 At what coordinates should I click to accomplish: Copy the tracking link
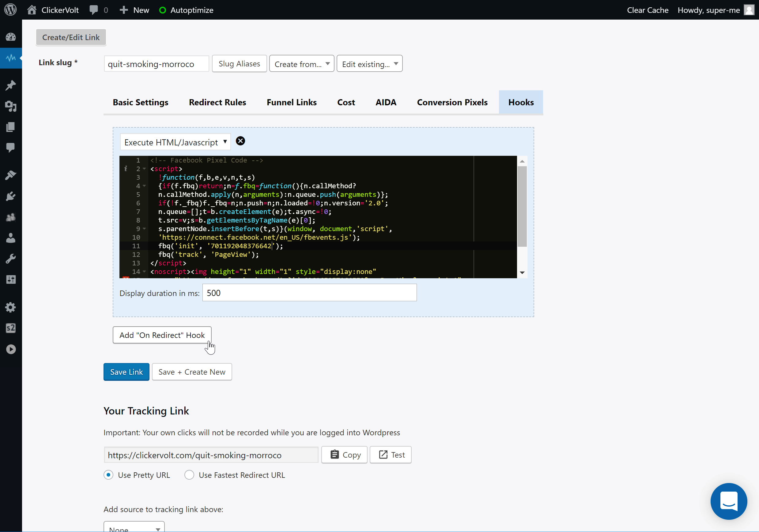(345, 455)
